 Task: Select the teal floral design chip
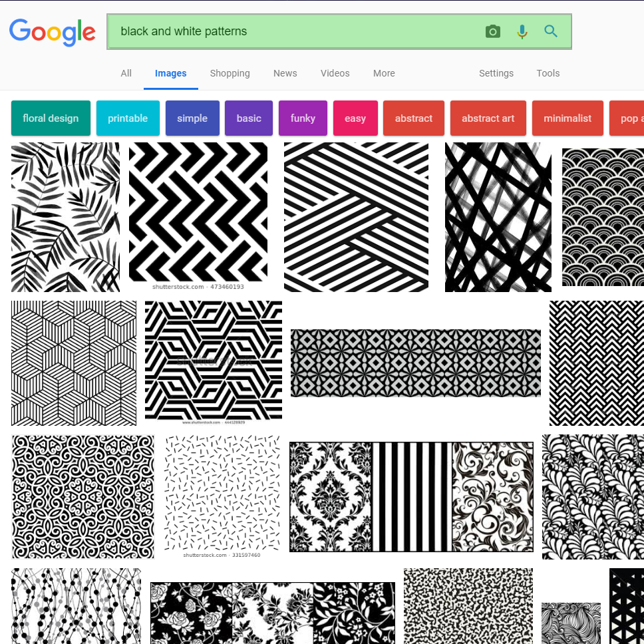51,118
